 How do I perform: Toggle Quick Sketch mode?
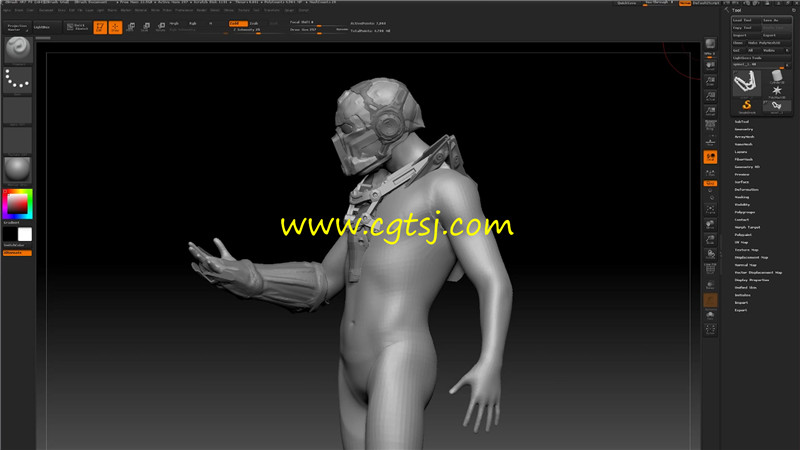[x=78, y=27]
